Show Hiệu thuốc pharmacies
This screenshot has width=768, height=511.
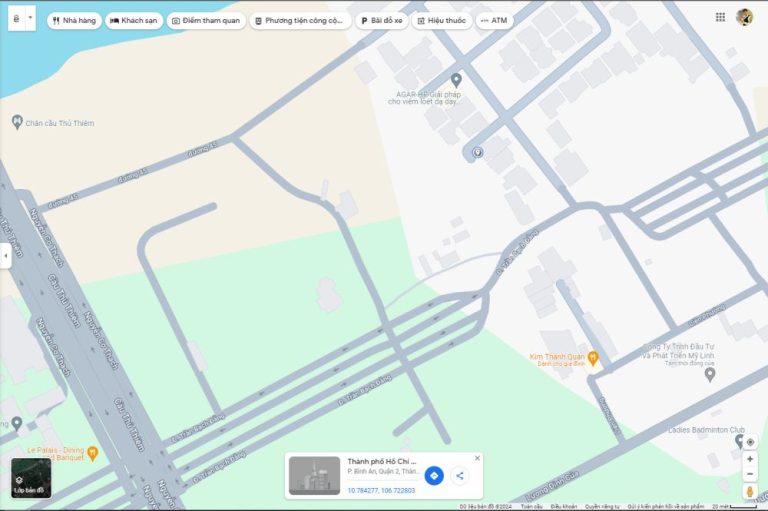442,21
